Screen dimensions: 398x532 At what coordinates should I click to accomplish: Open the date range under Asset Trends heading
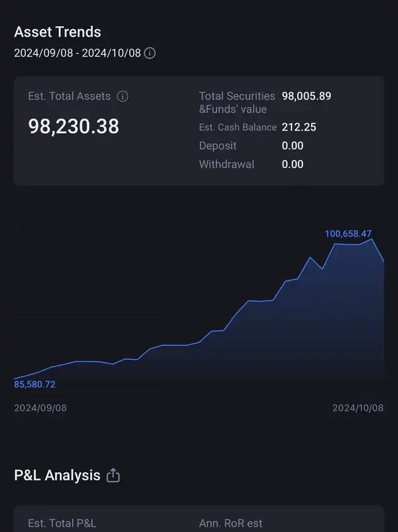click(x=78, y=53)
